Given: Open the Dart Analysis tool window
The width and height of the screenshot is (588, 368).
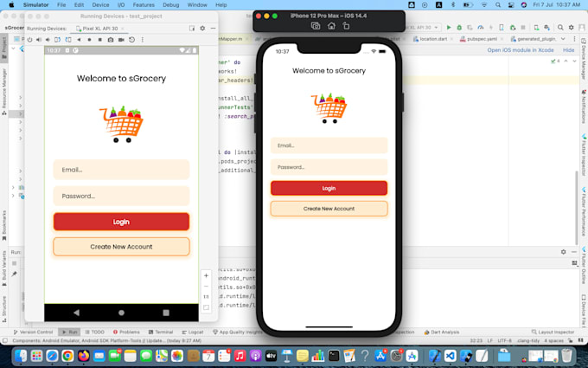Looking at the screenshot, I should [442, 332].
